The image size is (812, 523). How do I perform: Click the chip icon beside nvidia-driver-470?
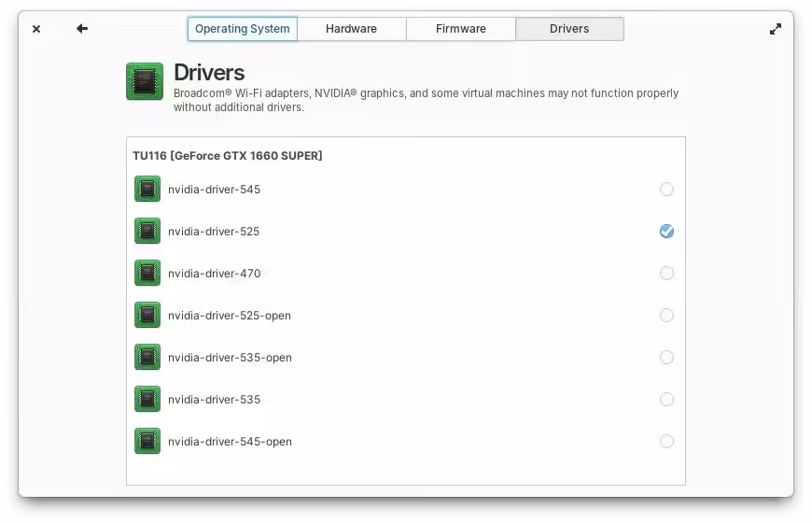[x=147, y=274]
